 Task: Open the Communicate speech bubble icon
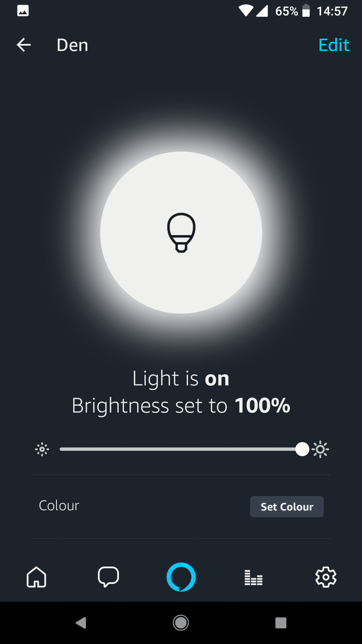click(108, 577)
